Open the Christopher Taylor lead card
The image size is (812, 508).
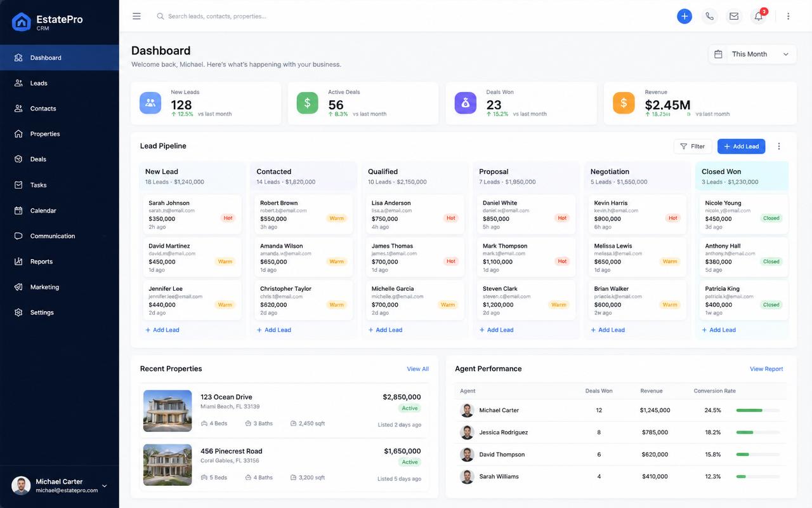(303, 300)
